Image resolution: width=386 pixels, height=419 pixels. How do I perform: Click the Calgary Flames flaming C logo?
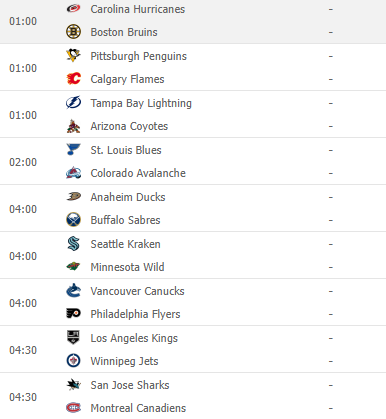(x=73, y=79)
